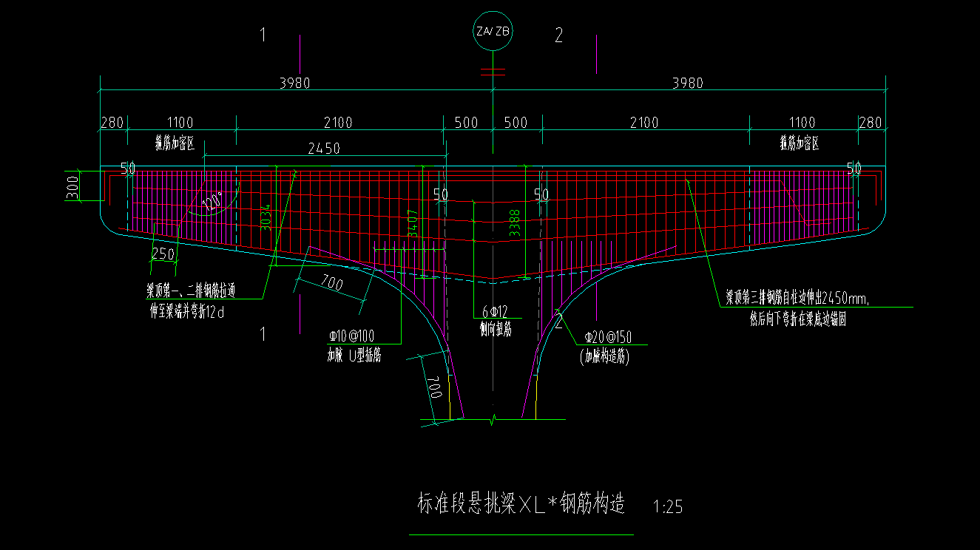The image size is (980, 550).
Task: Click the 箍筋加密区 label on the left cantilever
Action: click(175, 143)
